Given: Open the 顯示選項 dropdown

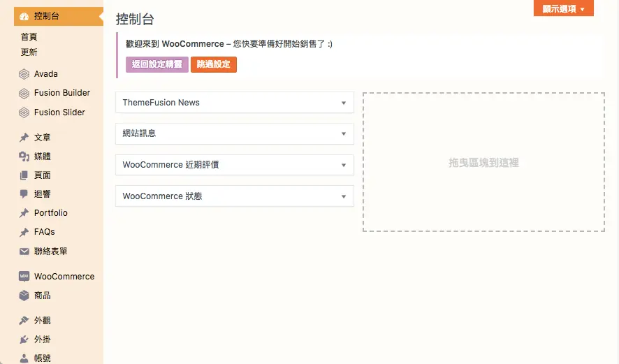Looking at the screenshot, I should pyautogui.click(x=564, y=8).
